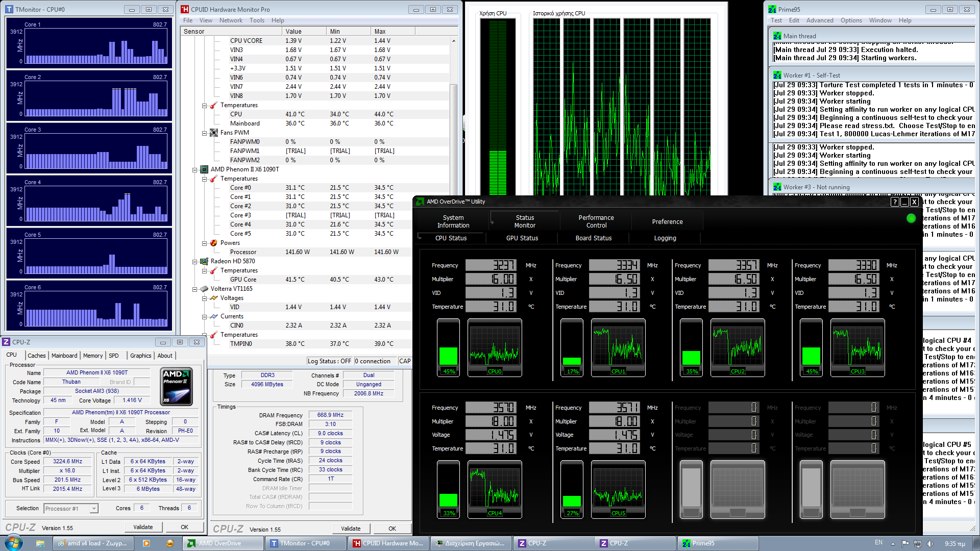Screen dimensions: 980x551
Task: Click OK in the CPU tab CPU-Z window
Action: click(184, 527)
